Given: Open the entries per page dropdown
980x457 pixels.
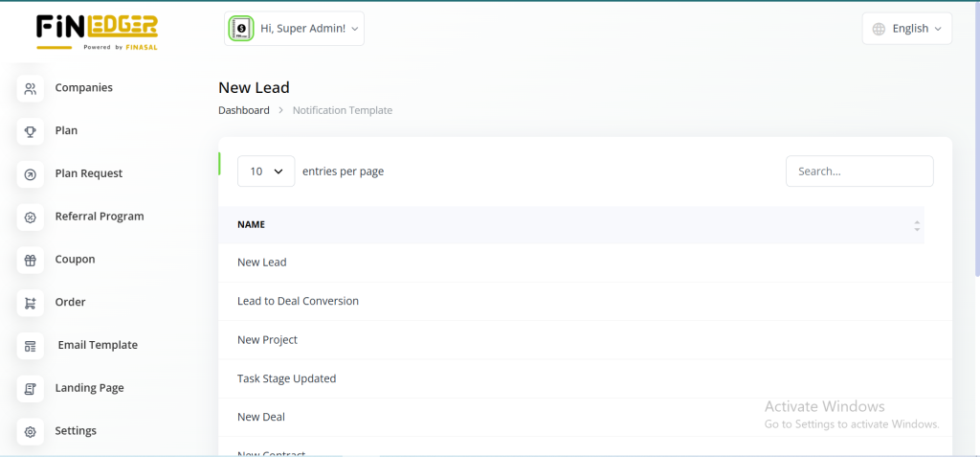Looking at the screenshot, I should coord(266,171).
